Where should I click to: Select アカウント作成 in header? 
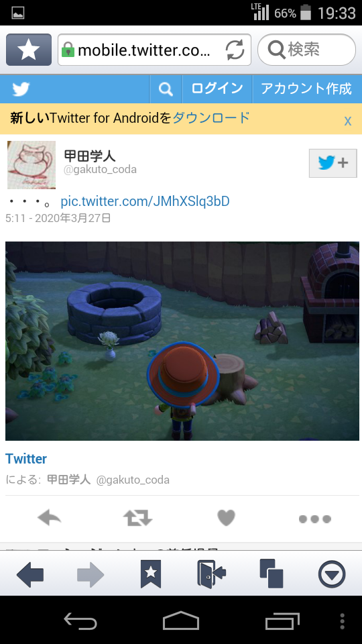pyautogui.click(x=306, y=89)
